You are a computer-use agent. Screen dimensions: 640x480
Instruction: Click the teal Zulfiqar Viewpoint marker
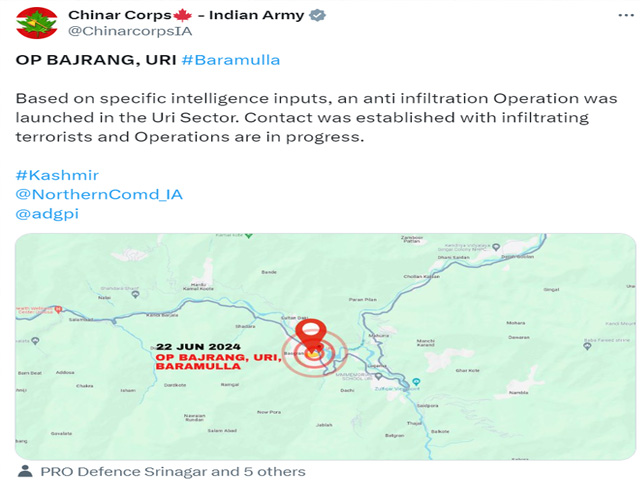click(x=416, y=382)
